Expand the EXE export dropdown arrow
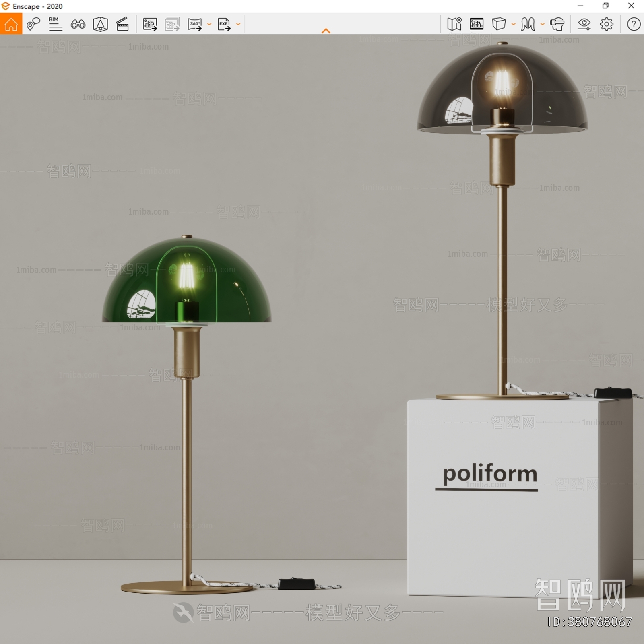Viewport: 644px width, 644px height. coord(238,24)
